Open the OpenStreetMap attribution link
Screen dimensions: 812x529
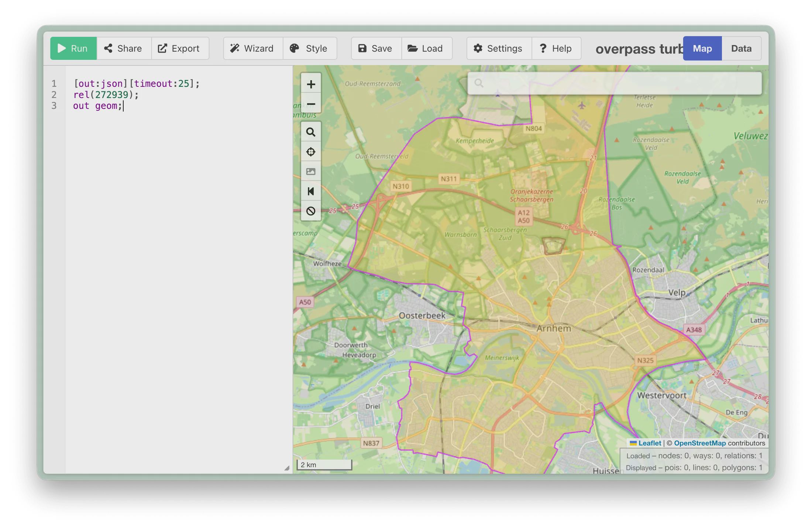699,443
